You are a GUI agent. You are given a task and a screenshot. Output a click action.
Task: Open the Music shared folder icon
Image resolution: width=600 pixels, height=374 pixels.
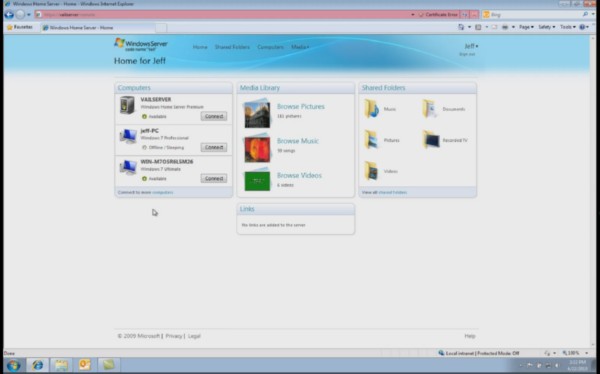tap(372, 109)
